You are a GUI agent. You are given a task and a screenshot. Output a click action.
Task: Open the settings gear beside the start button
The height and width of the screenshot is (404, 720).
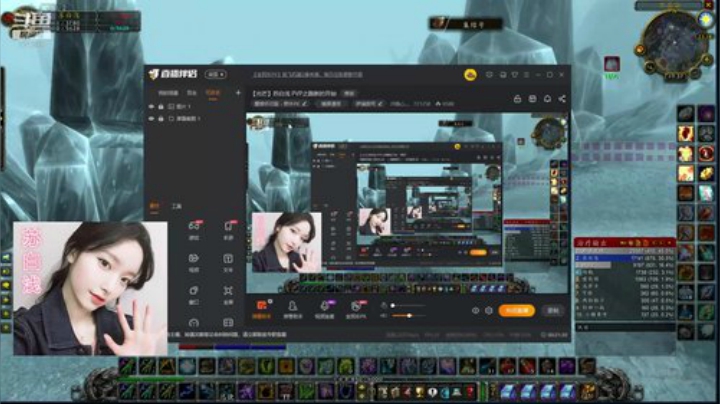click(489, 311)
